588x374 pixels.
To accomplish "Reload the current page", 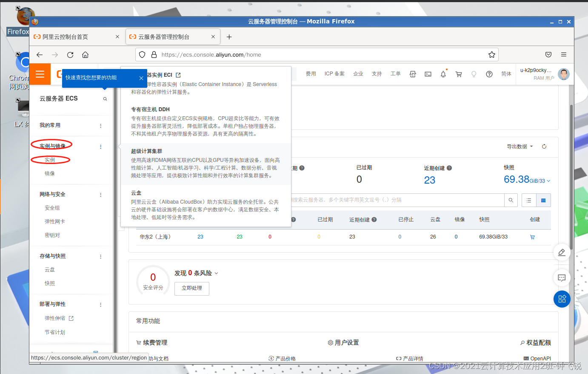I will [70, 55].
